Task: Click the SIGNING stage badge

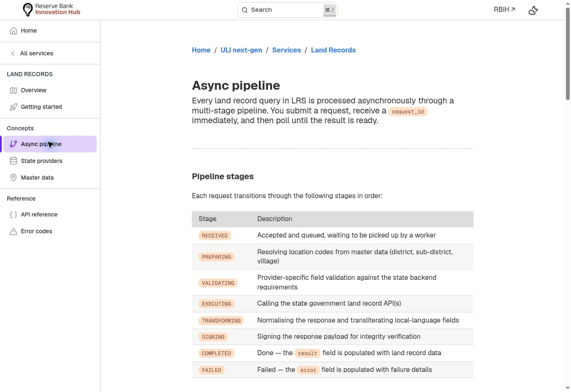Action: point(213,337)
